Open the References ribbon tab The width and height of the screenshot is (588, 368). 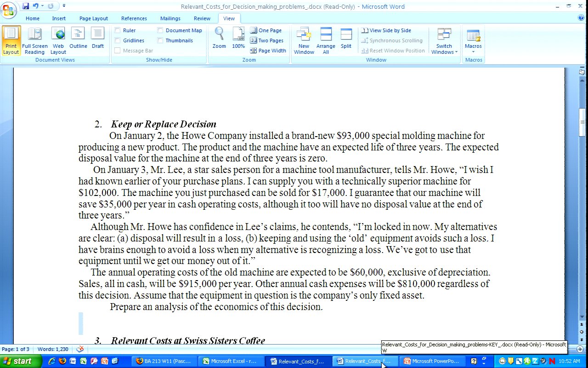[x=134, y=18]
